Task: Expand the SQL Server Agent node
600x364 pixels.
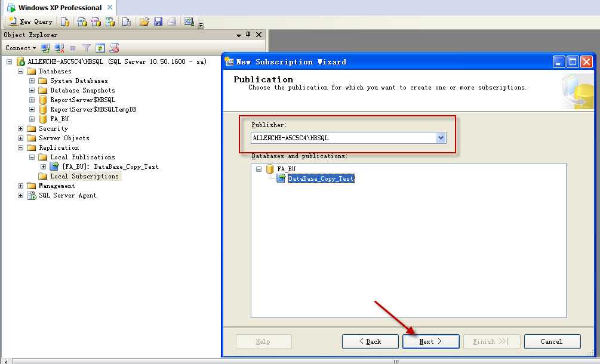Action: (x=21, y=195)
